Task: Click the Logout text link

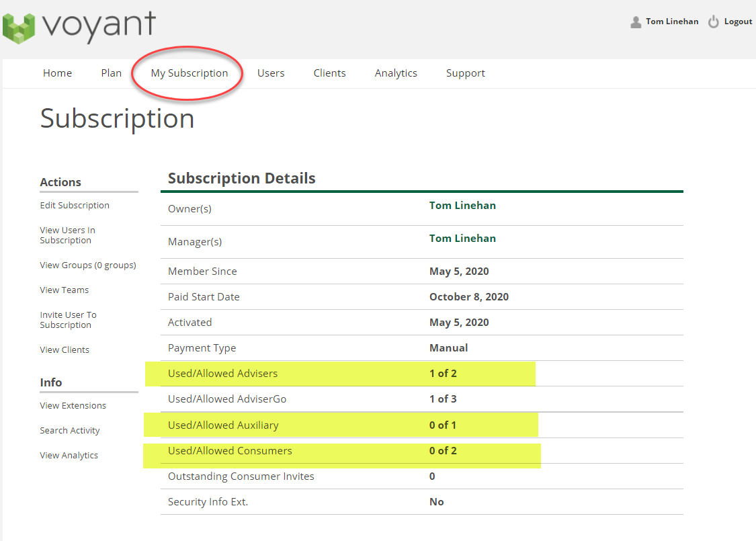Action: tap(738, 22)
